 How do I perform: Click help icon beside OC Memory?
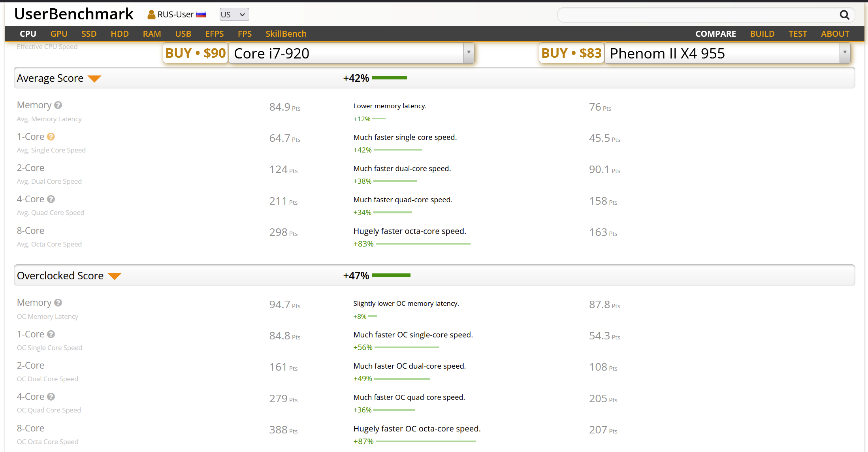pos(58,303)
